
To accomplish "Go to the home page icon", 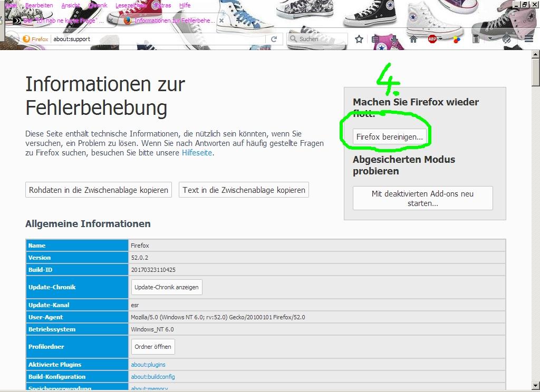I will (413, 39).
